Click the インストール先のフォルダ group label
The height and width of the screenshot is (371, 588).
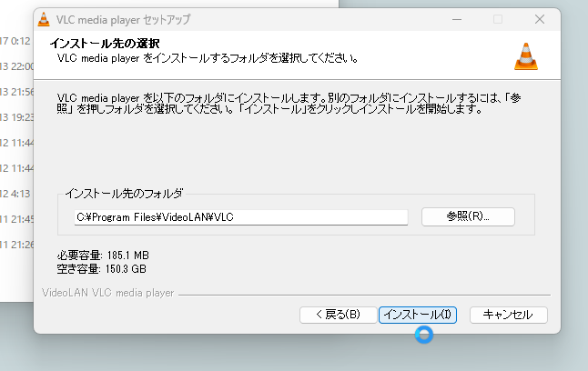(124, 194)
